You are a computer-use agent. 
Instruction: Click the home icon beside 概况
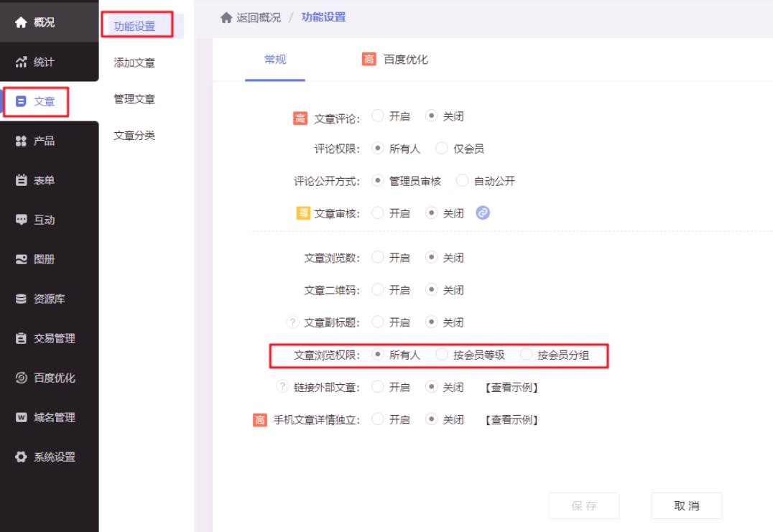tap(21, 23)
